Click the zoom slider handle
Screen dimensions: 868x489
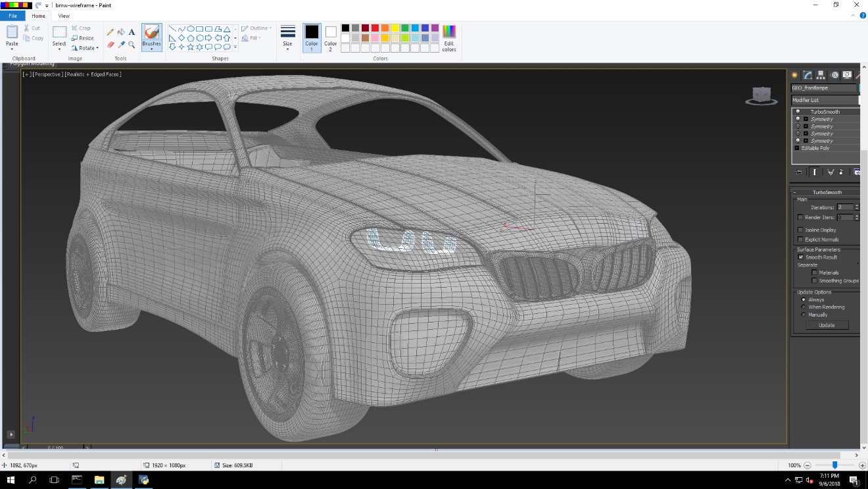[834, 465]
